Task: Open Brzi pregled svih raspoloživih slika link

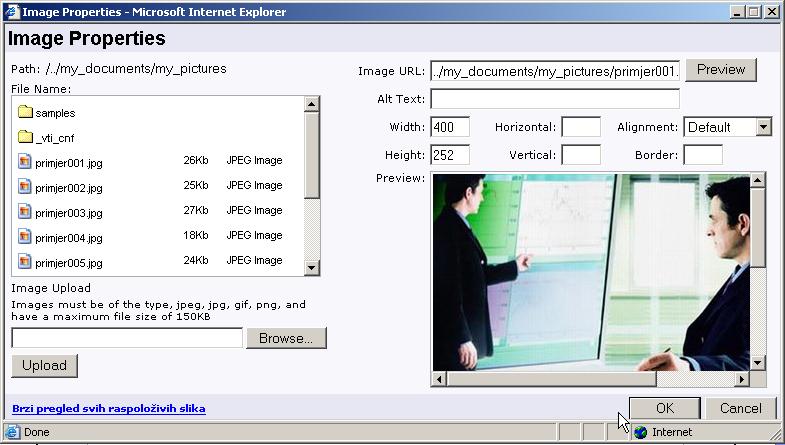Action: 109,409
